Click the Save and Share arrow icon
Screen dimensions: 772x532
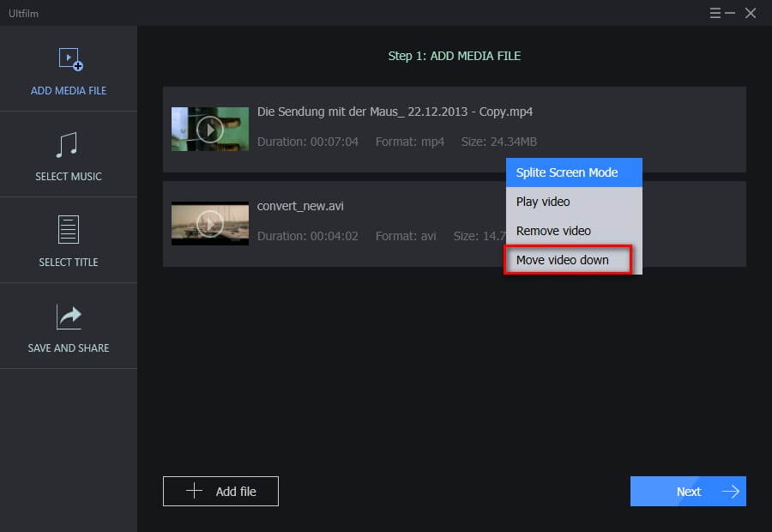69,317
